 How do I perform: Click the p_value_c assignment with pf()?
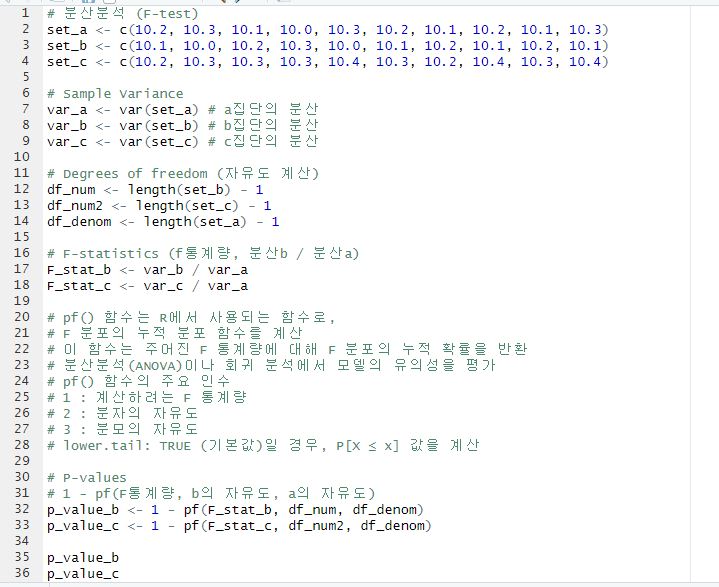coord(239,526)
